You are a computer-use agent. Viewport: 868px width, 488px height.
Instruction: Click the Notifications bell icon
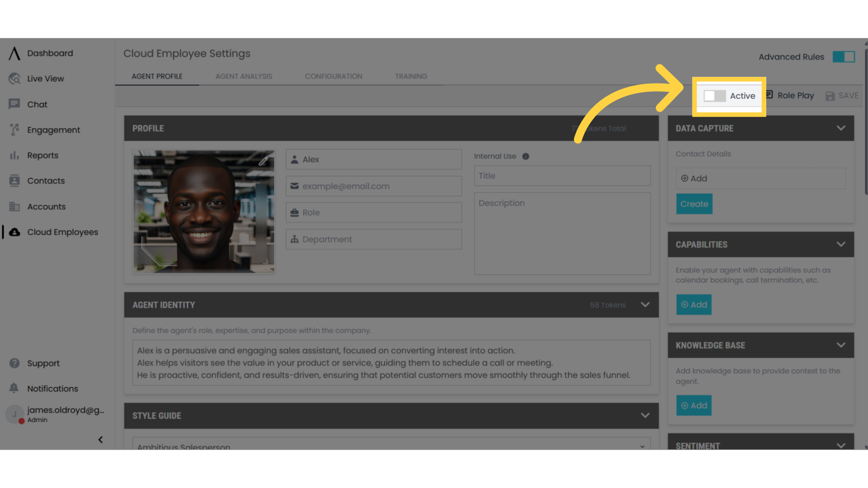pyautogui.click(x=14, y=388)
